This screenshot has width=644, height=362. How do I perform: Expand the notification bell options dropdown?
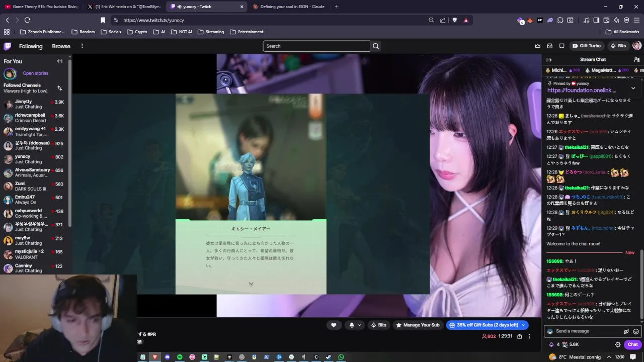(359, 325)
